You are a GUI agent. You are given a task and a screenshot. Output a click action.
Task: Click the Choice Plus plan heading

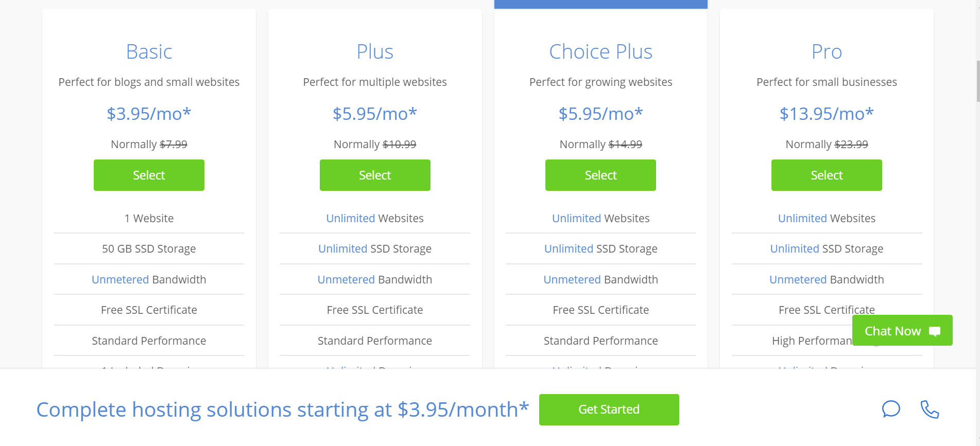(x=600, y=52)
